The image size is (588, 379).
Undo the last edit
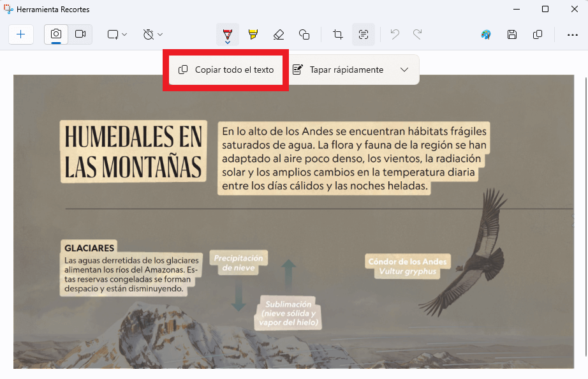coord(395,34)
